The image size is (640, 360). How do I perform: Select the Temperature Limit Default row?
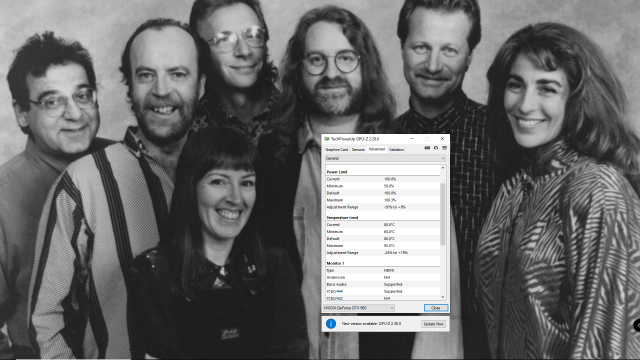[x=383, y=239]
